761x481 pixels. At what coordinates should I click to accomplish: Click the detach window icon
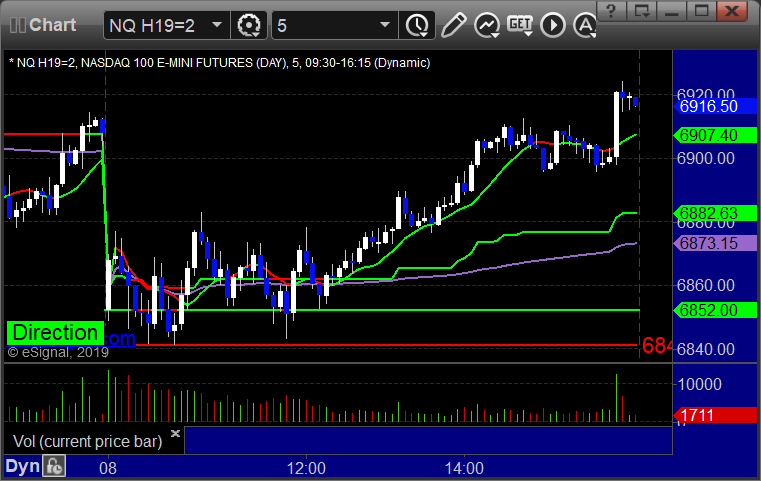[x=642, y=11]
